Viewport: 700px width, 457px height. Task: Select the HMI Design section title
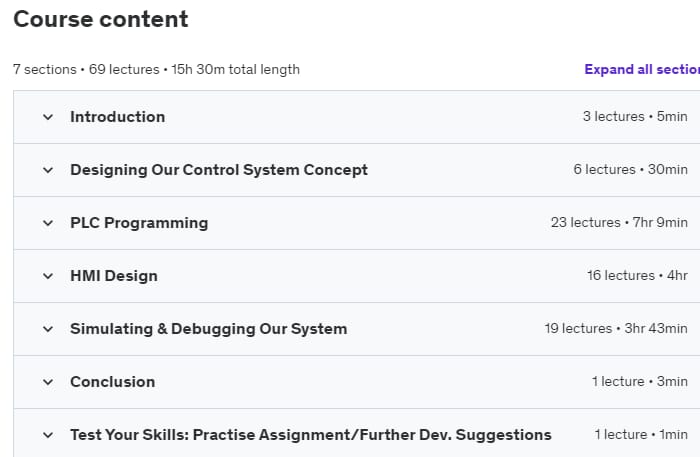(x=113, y=276)
